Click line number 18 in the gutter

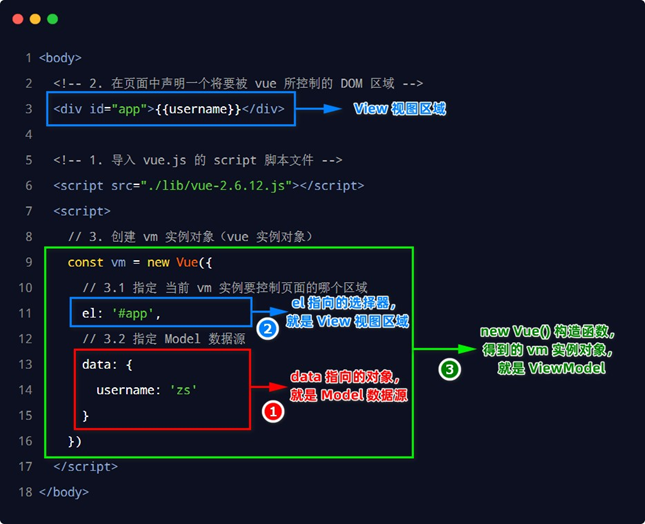25,492
